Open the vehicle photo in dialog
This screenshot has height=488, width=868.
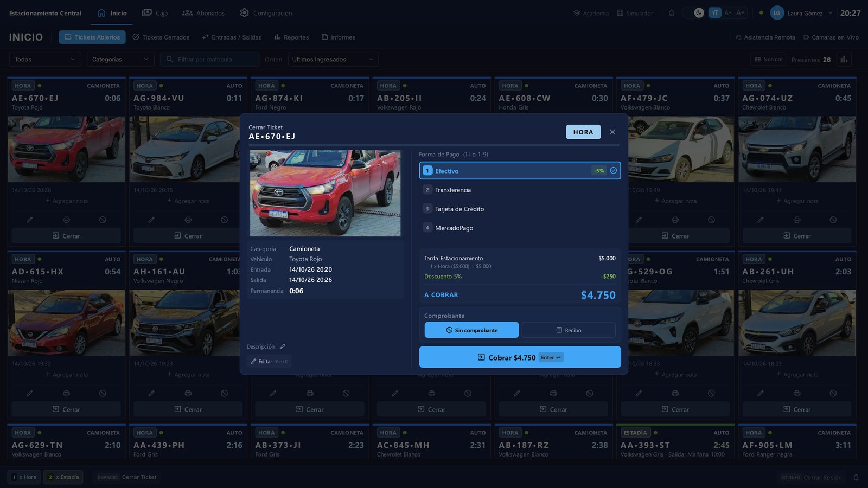pos(325,193)
